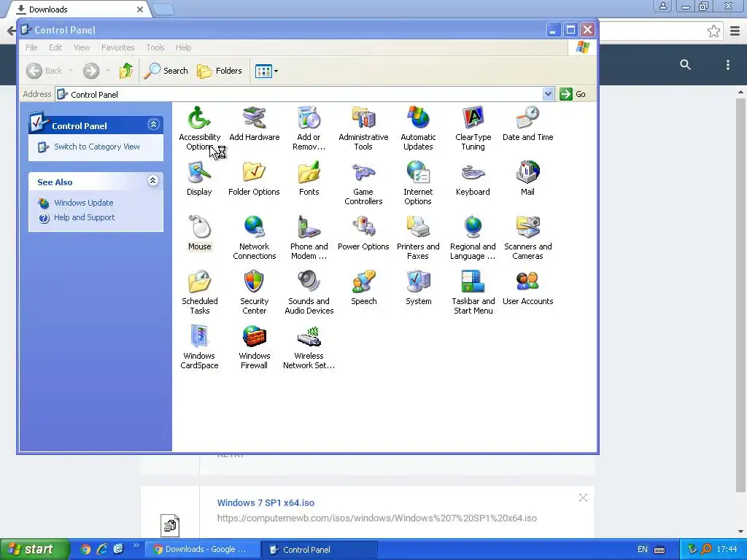The image size is (747, 560).
Task: Click the Chrome search downloads magnifier icon
Action: tap(685, 65)
